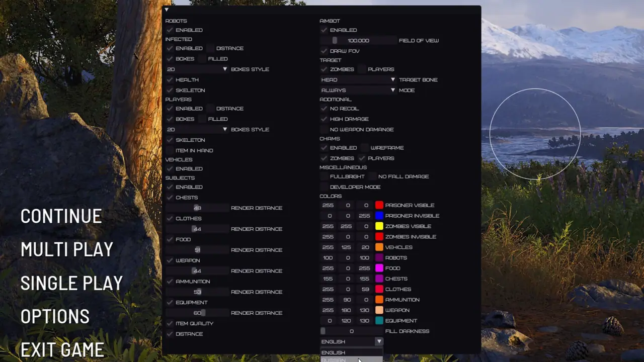Open the Equipment color swatch

379,321
